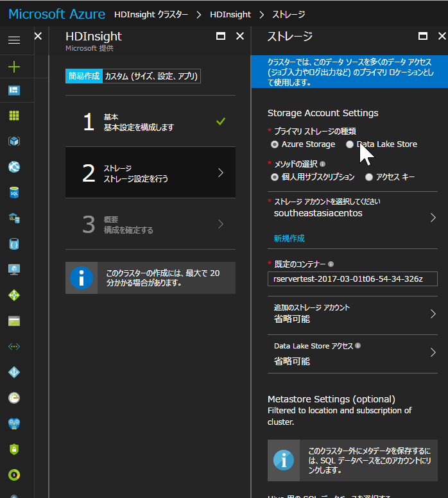Open the hamburger menu in sidebar
Viewport: 448px width, 498px height.
click(14, 40)
